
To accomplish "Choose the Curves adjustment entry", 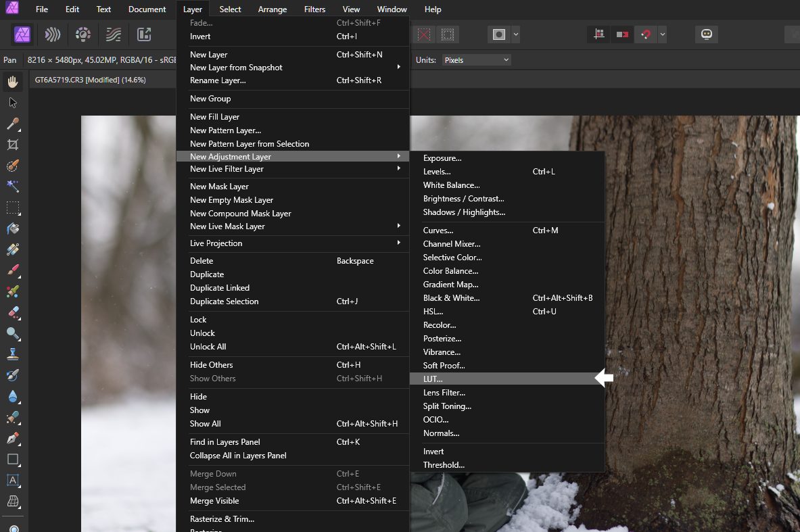I will click(438, 230).
